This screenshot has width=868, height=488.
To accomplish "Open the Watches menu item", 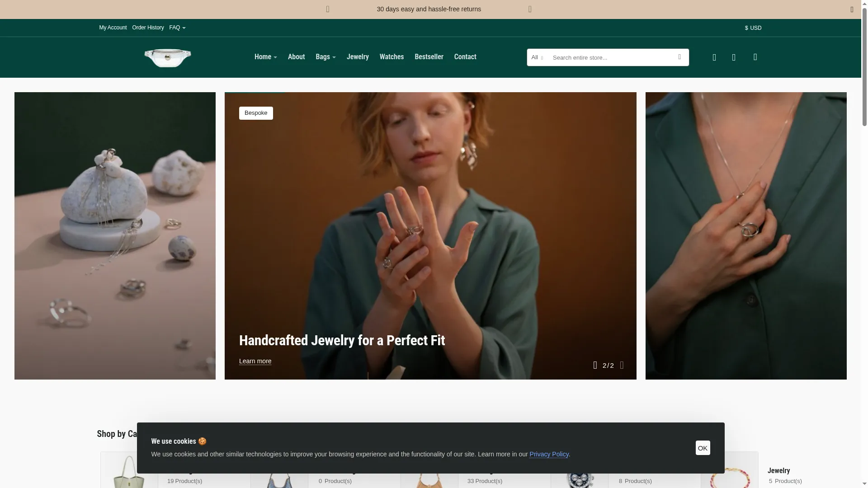I will point(392,57).
